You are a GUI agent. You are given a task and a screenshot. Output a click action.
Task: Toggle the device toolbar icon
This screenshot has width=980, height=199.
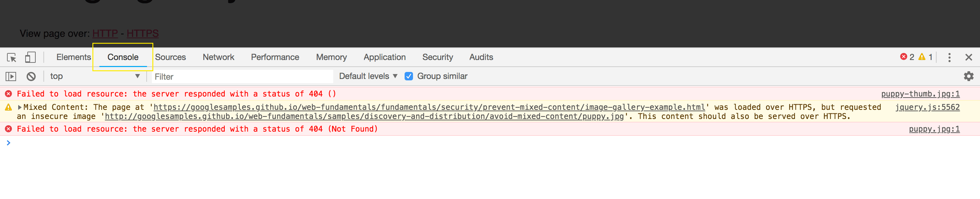[30, 58]
